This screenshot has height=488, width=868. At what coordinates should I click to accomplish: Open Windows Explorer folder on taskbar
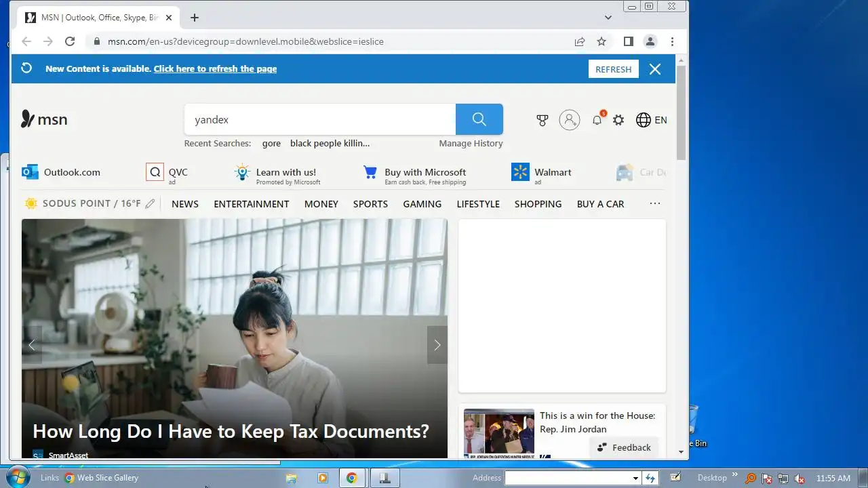point(292,478)
